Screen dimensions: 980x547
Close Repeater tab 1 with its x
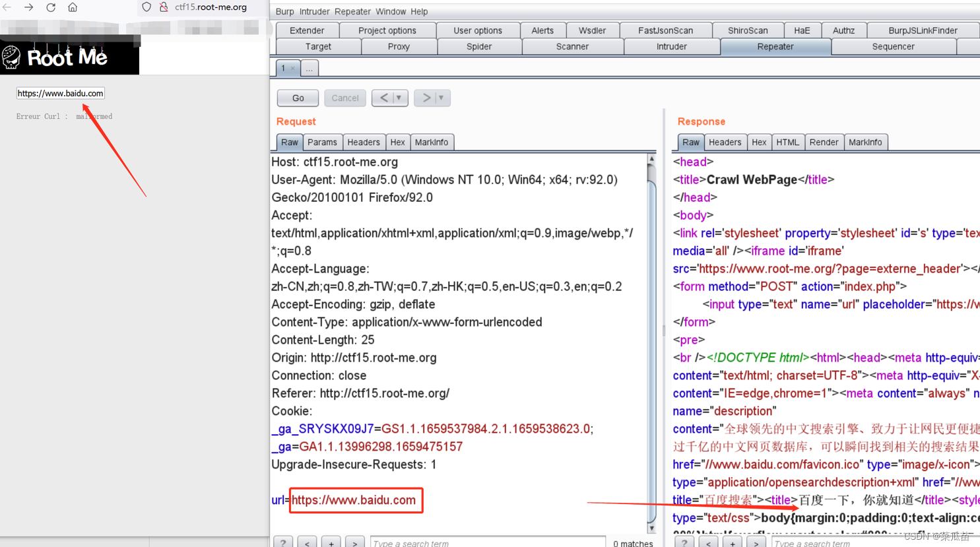pos(293,68)
